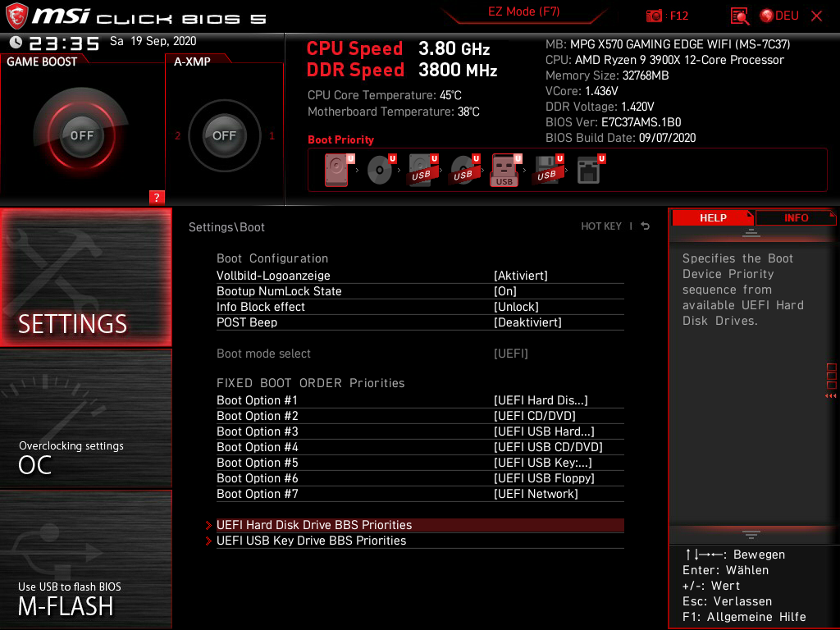Select the USB CD/DVD boot icon

point(463,170)
